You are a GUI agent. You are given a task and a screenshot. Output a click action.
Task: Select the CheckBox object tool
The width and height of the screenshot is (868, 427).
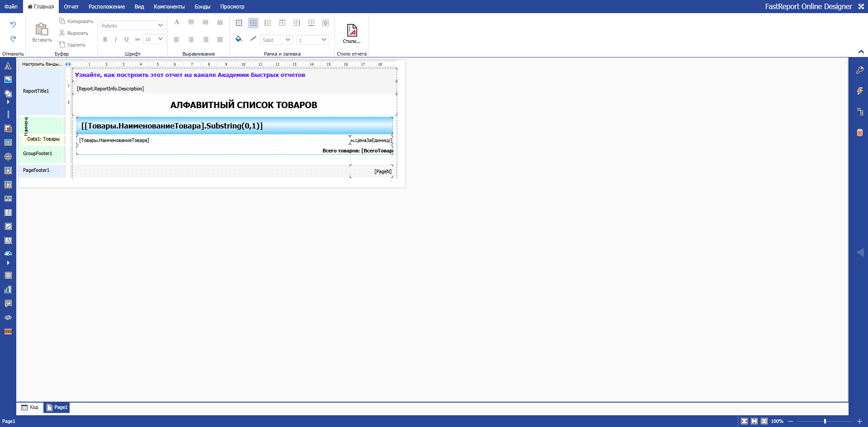8,227
